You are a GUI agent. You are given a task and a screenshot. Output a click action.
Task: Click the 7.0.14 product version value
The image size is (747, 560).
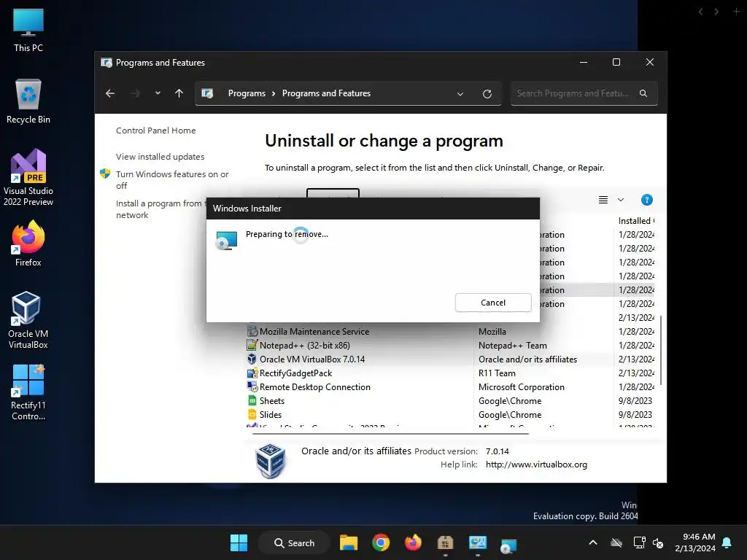(498, 451)
